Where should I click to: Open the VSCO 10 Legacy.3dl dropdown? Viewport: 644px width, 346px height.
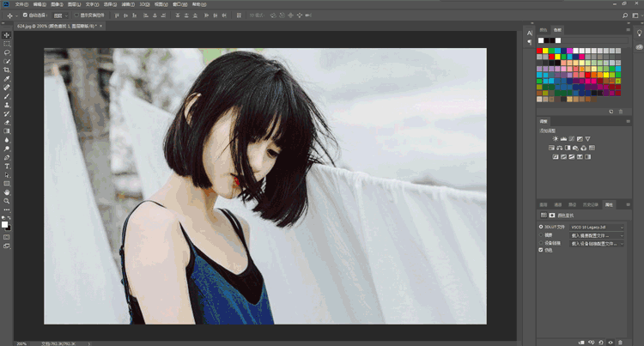click(x=596, y=227)
